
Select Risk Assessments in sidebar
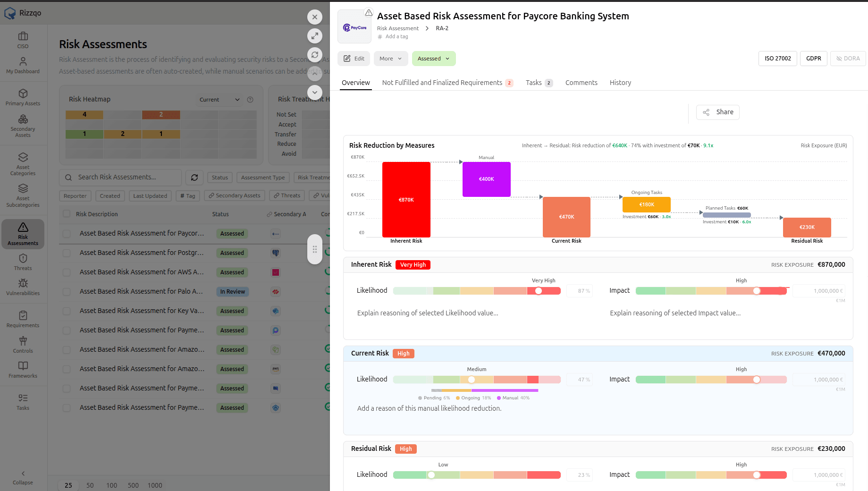(23, 234)
